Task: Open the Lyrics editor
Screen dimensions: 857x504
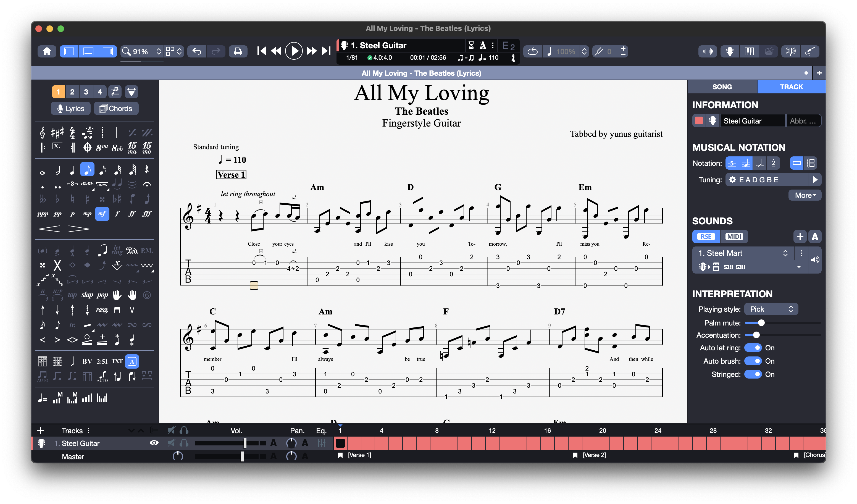Action: (71, 109)
